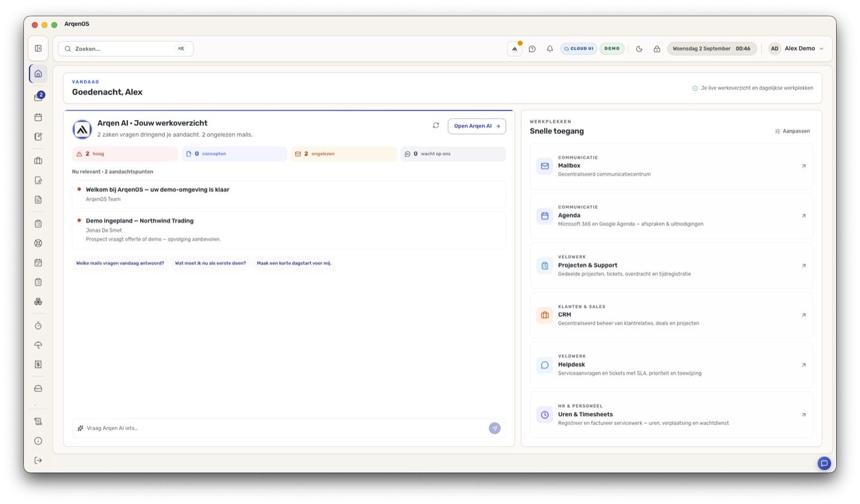Click the lock screen padlock icon

(x=657, y=49)
